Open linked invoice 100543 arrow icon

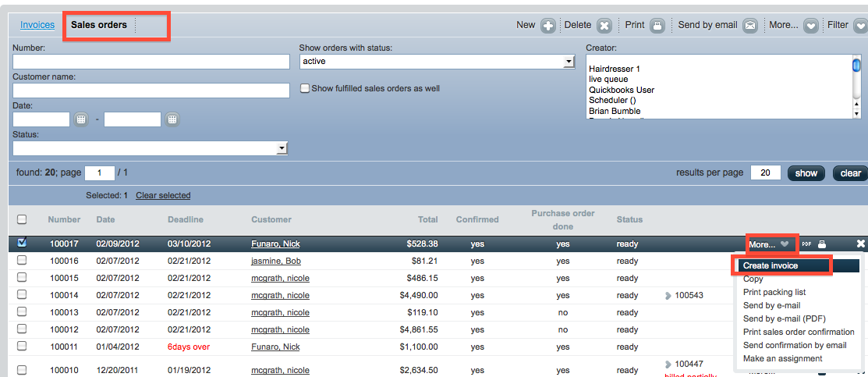(x=668, y=296)
